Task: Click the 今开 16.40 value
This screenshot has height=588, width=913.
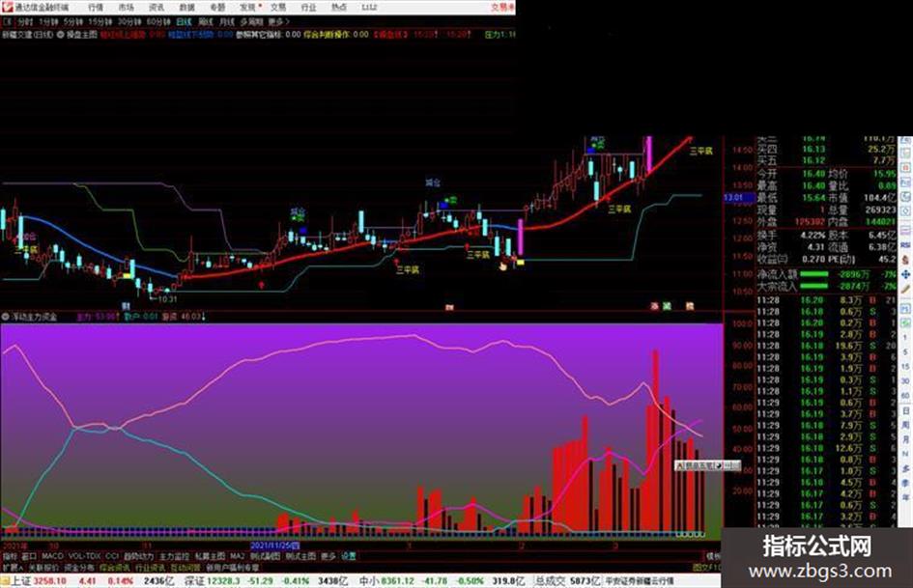Action: point(813,174)
